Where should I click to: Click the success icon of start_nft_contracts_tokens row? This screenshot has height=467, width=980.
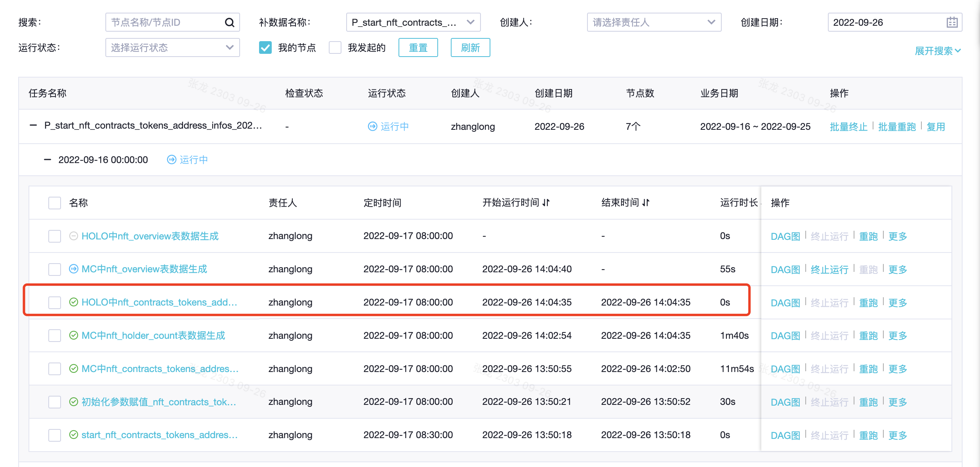pos(74,435)
